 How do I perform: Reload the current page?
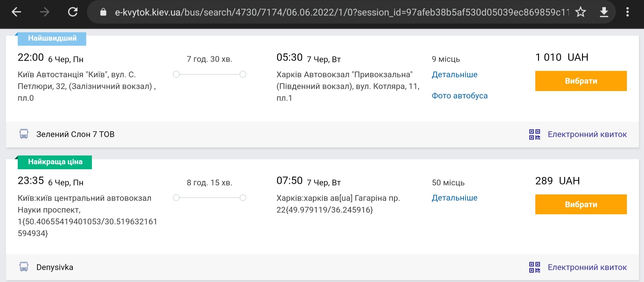(73, 12)
